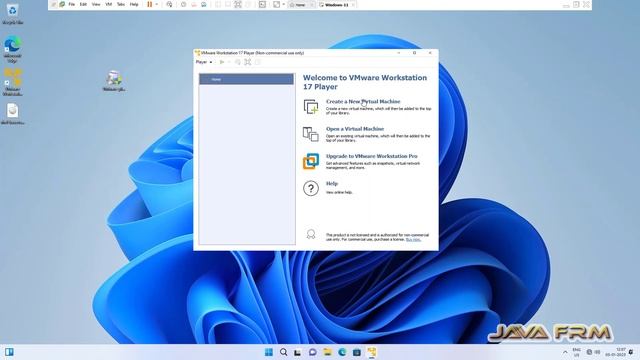Open File menu in outer VMware menu bar
This screenshot has width=640, height=360.
(72, 4)
